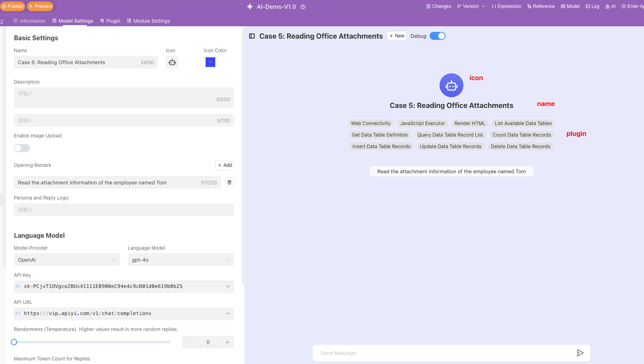This screenshot has width=644, height=364.
Task: Open the blue Icon Color swatch
Action: click(210, 62)
